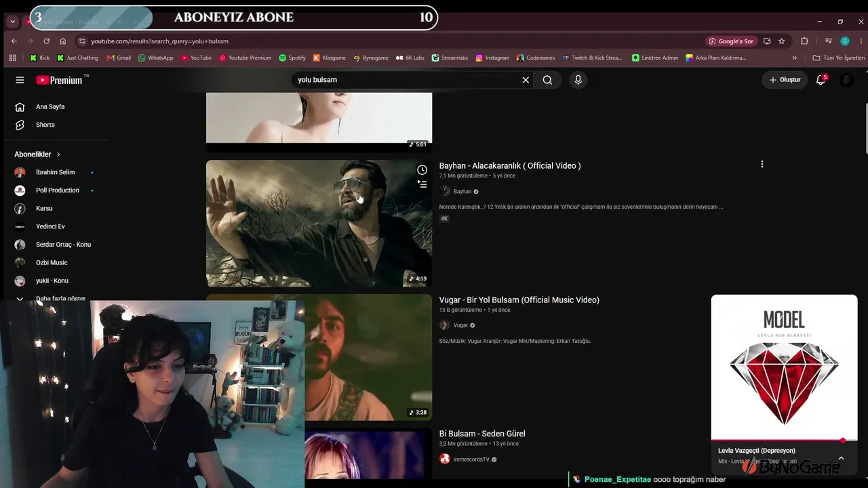Open the Spotify bookmark
Viewport: 868px width, 488px height.
292,58
